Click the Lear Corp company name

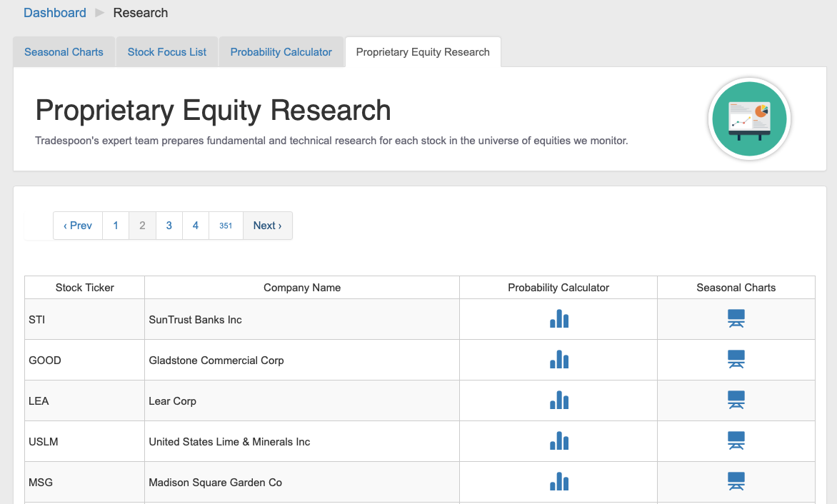[172, 401]
